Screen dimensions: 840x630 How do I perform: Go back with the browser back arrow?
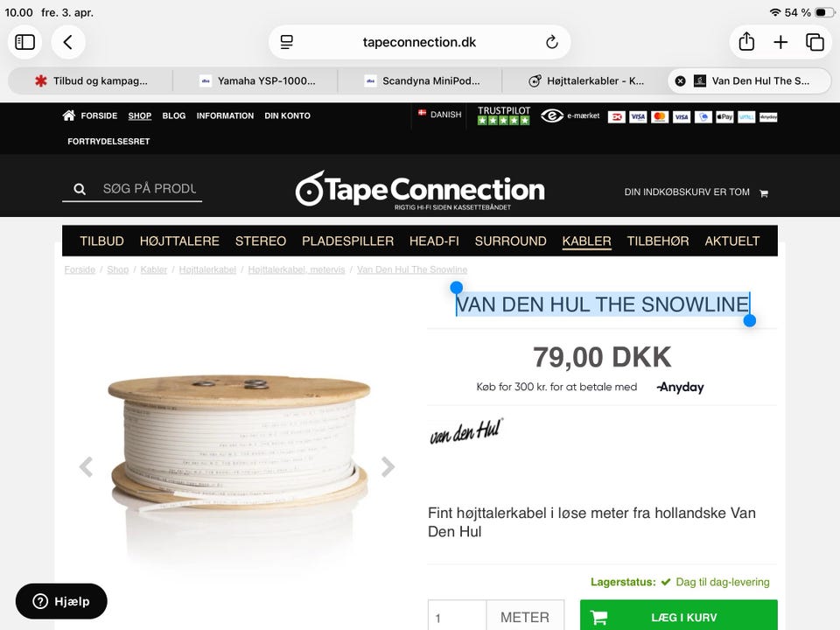[68, 42]
